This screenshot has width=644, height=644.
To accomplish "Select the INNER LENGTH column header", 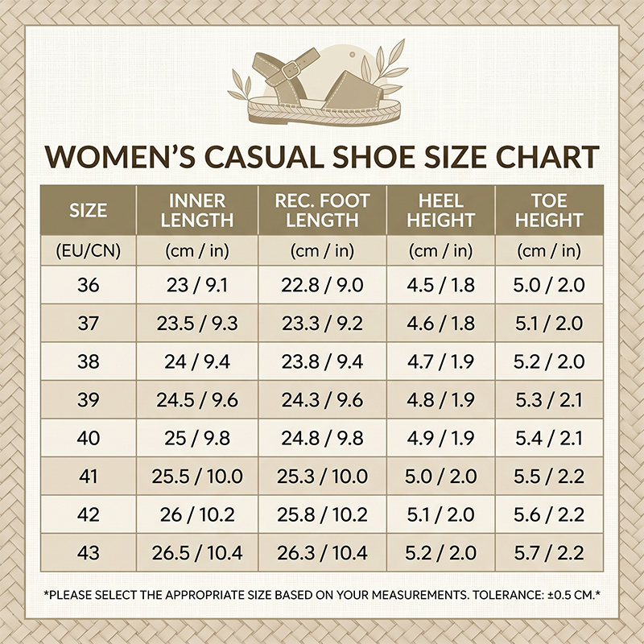I will coord(197,210).
